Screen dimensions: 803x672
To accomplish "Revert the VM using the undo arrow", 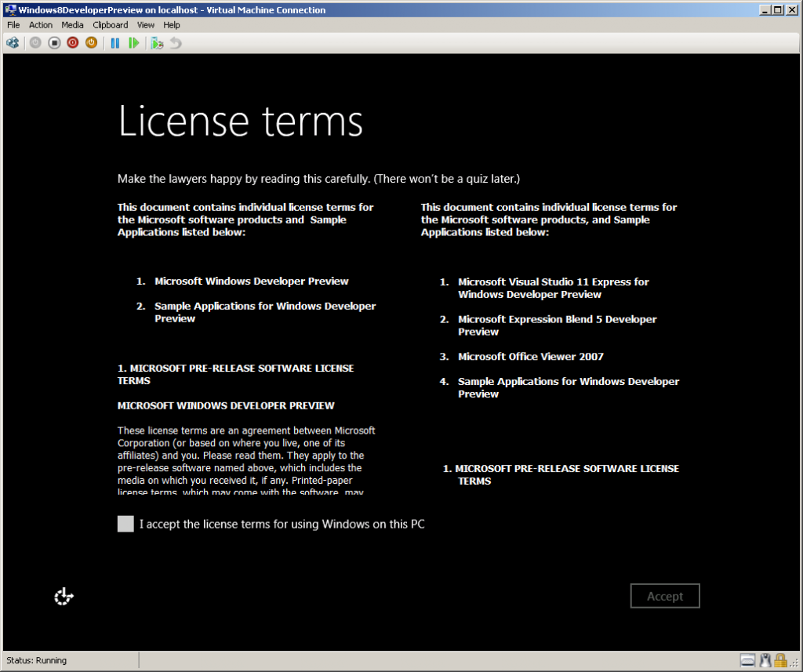I will [176, 43].
